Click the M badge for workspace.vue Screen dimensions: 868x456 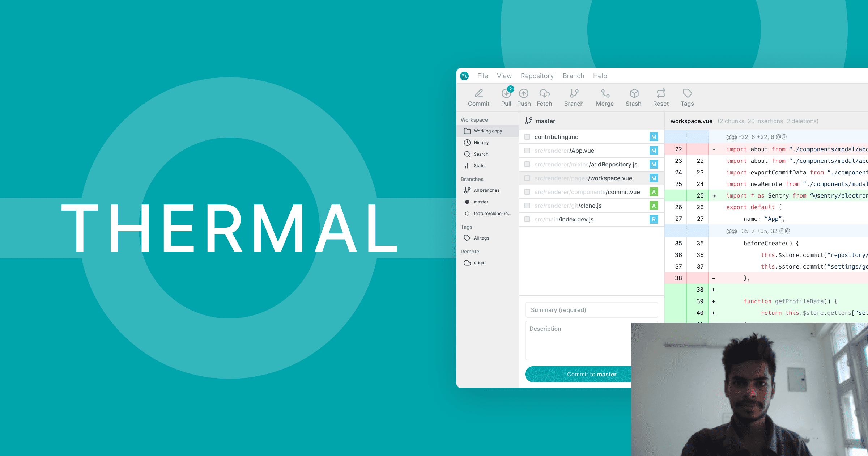(654, 178)
